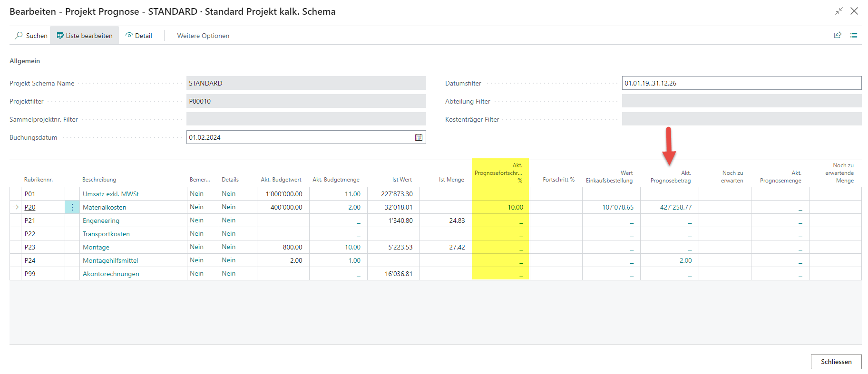The width and height of the screenshot is (868, 374).
Task: Open the Umsatz exkl. MWSt link
Action: click(x=111, y=194)
